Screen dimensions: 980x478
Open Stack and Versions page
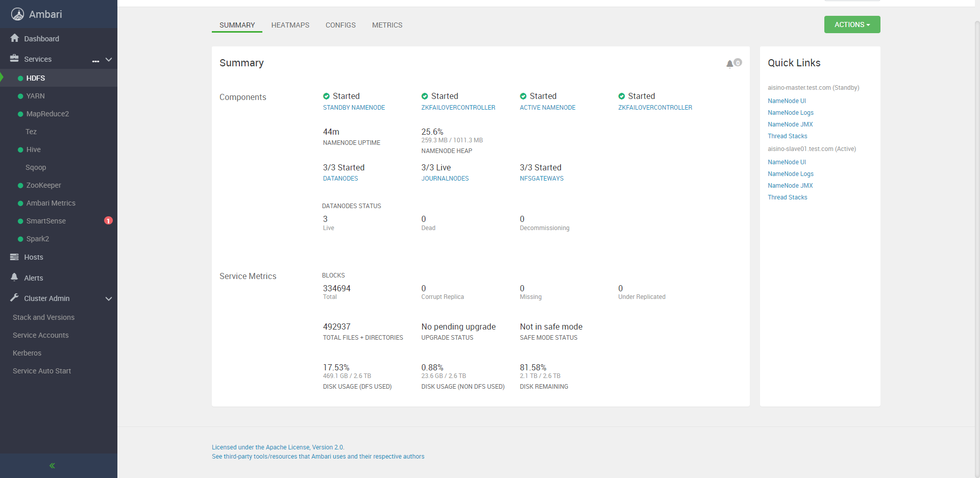pyautogui.click(x=43, y=317)
